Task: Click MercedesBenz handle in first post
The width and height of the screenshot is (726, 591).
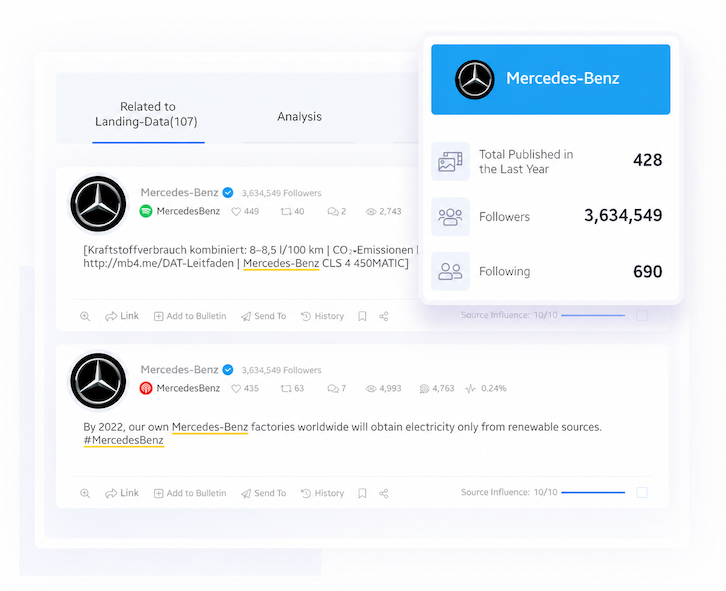Action: coord(188,211)
